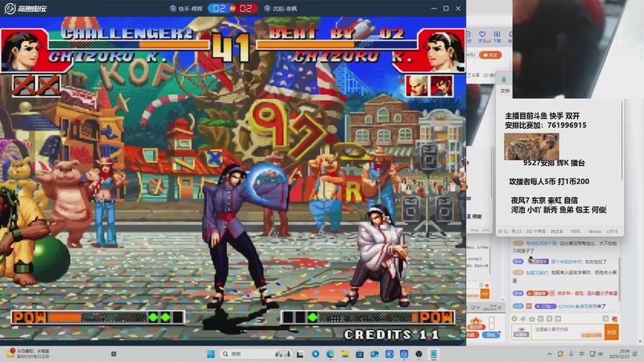The width and height of the screenshot is (644, 362).
Task: Click the volume icon in the system tray
Action: [601, 354]
